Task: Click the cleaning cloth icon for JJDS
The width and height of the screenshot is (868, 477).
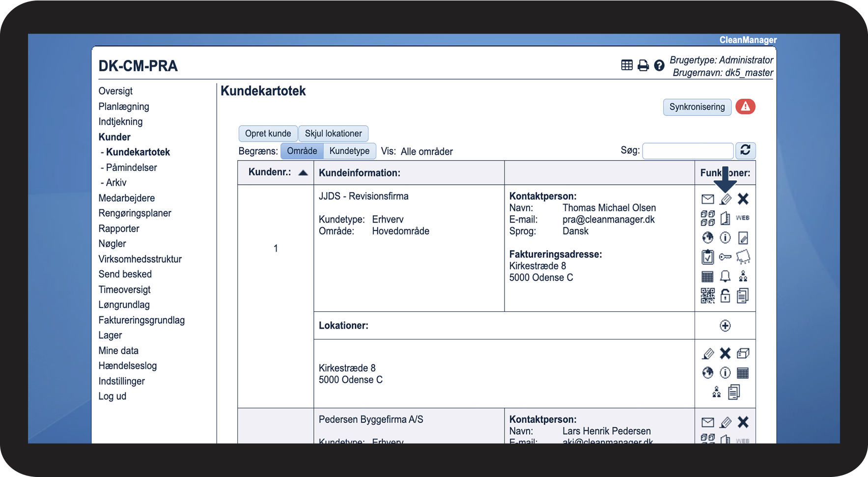Action: tap(743, 256)
